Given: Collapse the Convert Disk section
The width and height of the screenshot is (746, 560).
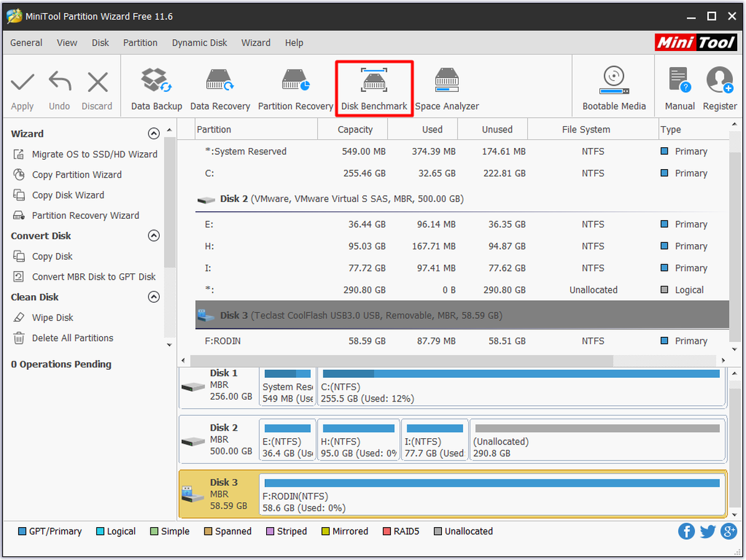Looking at the screenshot, I should coord(154,236).
